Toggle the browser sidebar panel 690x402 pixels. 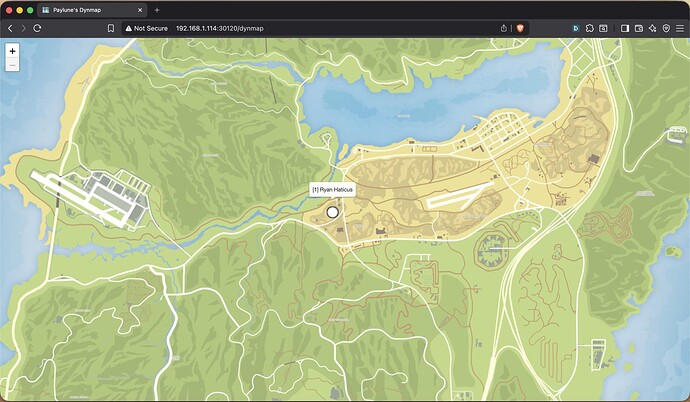(625, 29)
